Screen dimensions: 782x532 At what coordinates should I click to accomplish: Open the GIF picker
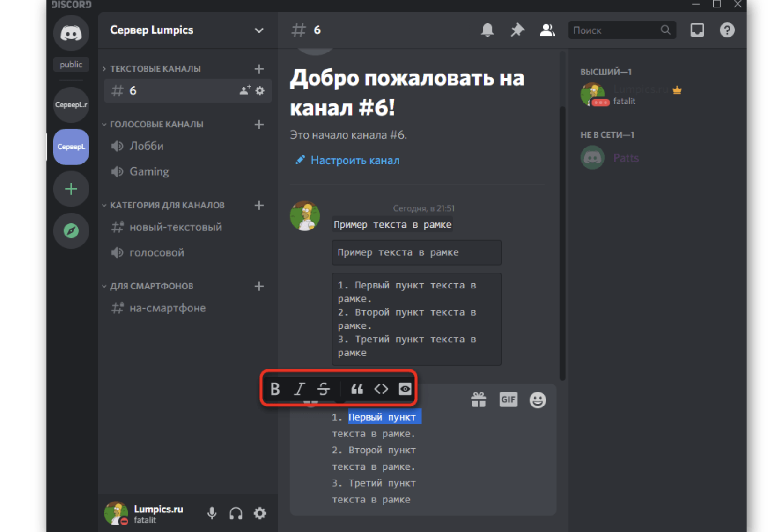tap(508, 399)
